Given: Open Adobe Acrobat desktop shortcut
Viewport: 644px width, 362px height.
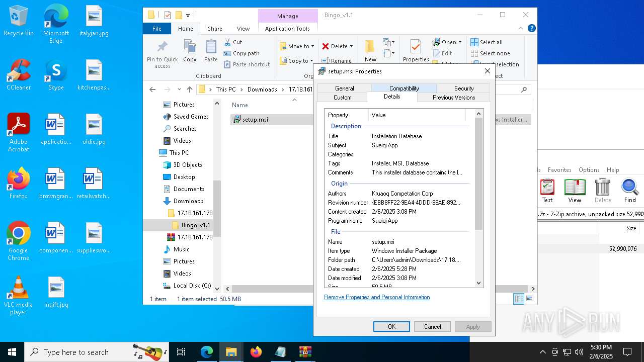Looking at the screenshot, I should pyautogui.click(x=19, y=132).
